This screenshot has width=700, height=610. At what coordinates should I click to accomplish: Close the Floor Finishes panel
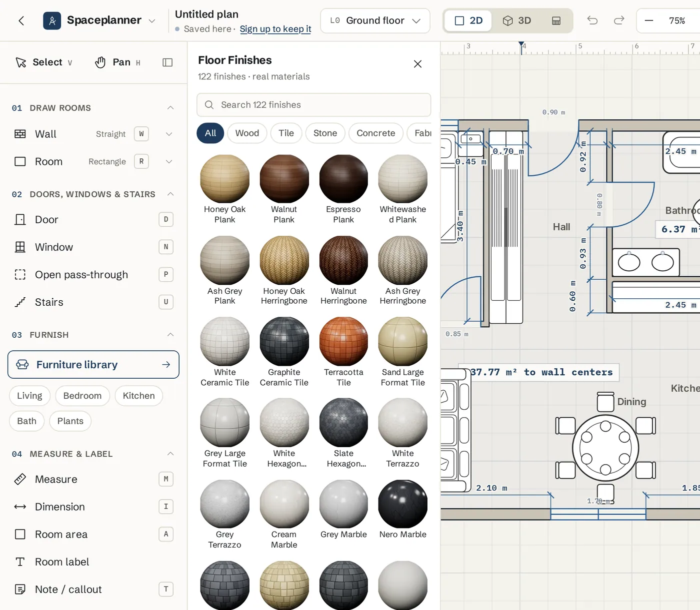(418, 64)
